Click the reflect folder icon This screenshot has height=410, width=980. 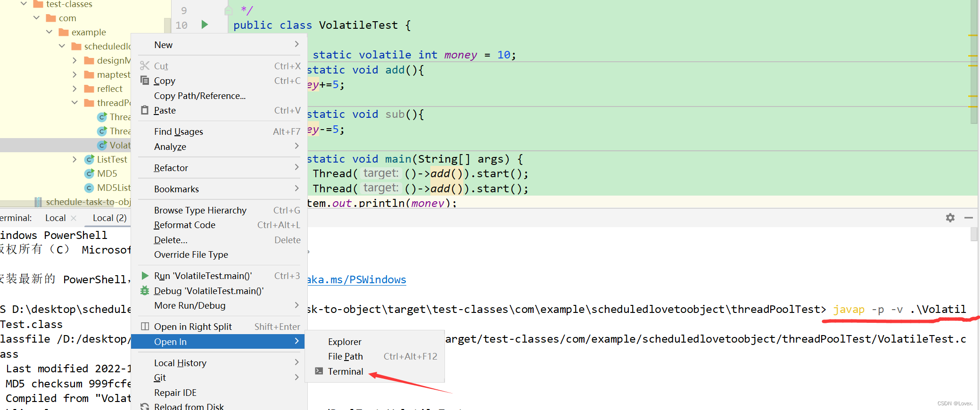pos(89,89)
